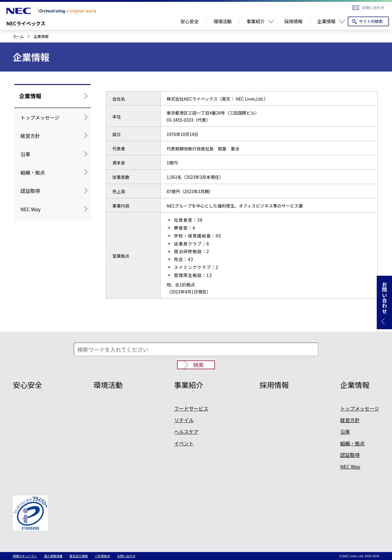The height and width of the screenshot is (560, 392).
Task: Click the 採用情報 footer heading
Action: click(x=274, y=385)
